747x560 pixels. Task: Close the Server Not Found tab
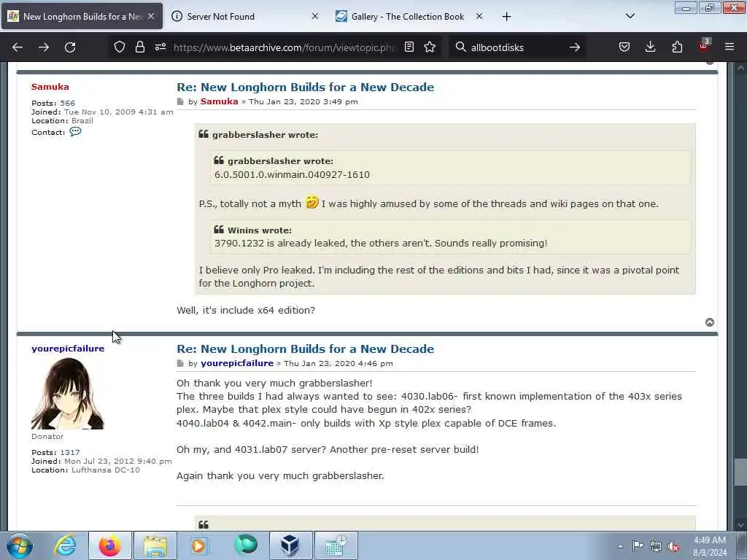(x=315, y=16)
